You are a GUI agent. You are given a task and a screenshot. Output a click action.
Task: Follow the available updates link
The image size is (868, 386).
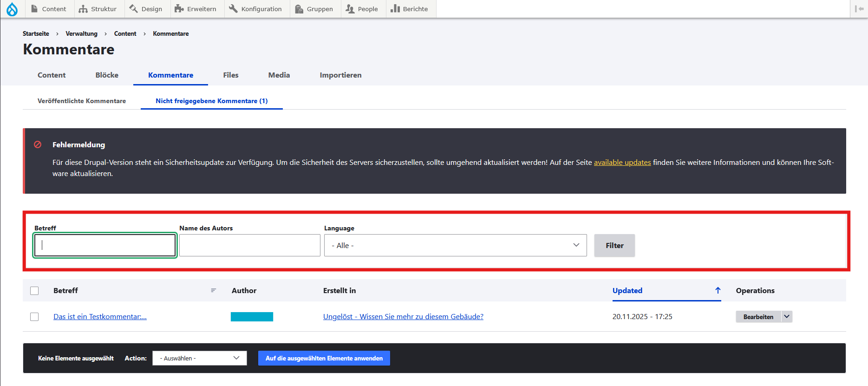click(622, 162)
